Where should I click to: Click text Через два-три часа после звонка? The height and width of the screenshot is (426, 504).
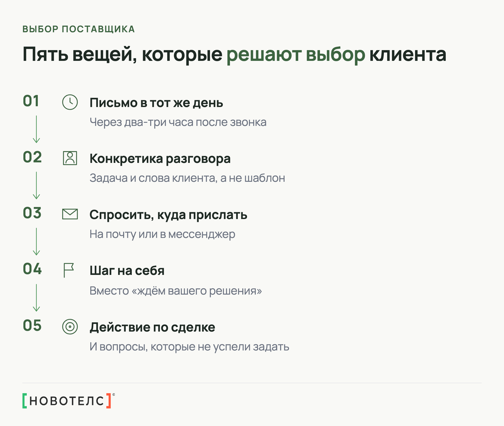[x=178, y=122]
